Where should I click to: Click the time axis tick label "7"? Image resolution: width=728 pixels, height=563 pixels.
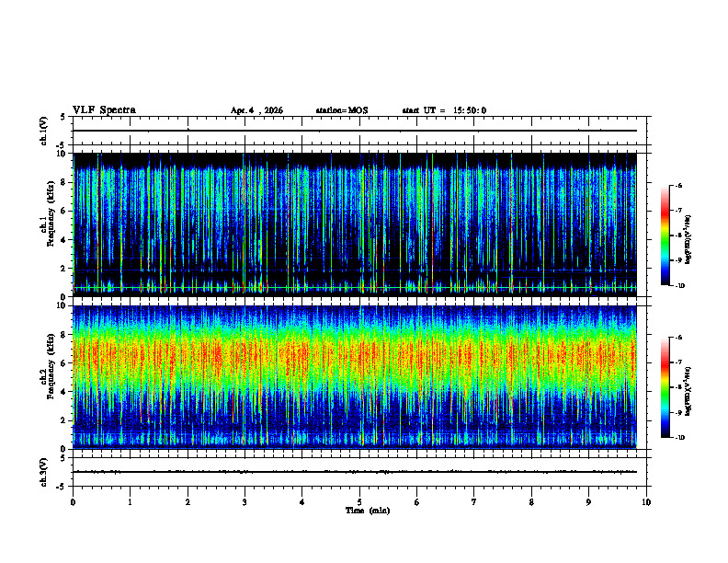point(474,502)
